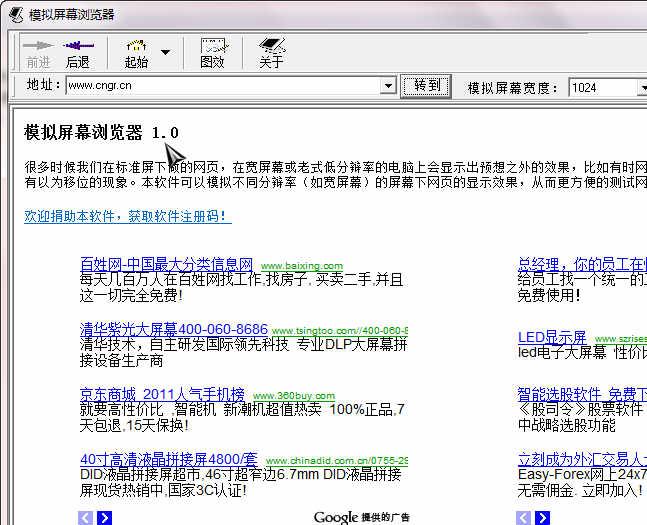Click the 后退 back arrow icon

tap(78, 46)
